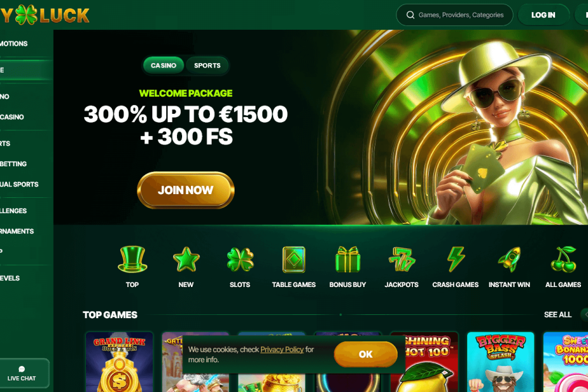
Task: Switch to the Casino toggle
Action: tap(164, 65)
